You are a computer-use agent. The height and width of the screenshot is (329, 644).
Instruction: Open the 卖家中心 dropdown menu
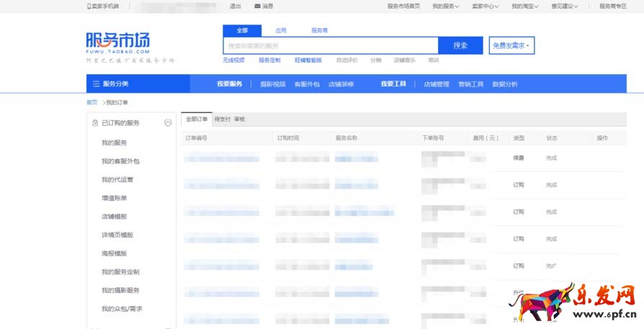[485, 6]
